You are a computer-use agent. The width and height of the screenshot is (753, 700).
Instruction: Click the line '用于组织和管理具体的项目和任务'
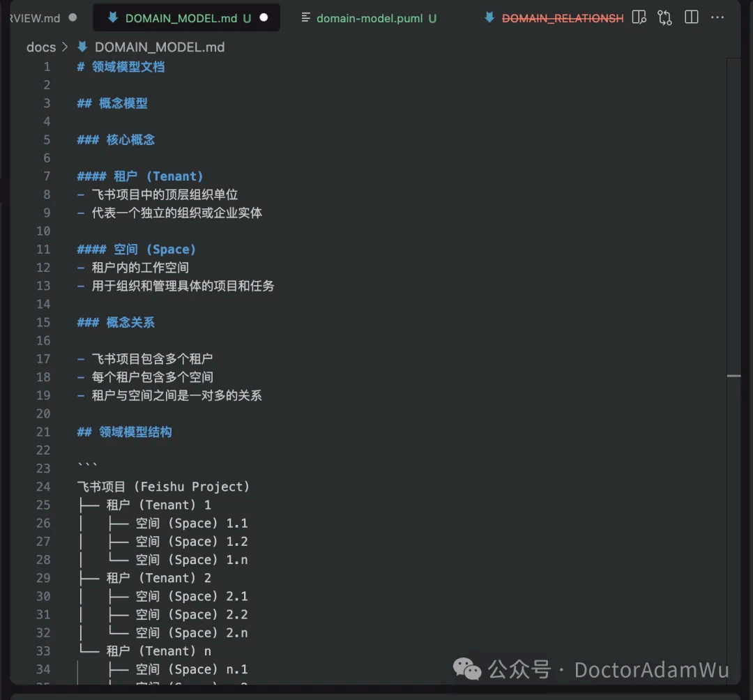click(x=183, y=286)
